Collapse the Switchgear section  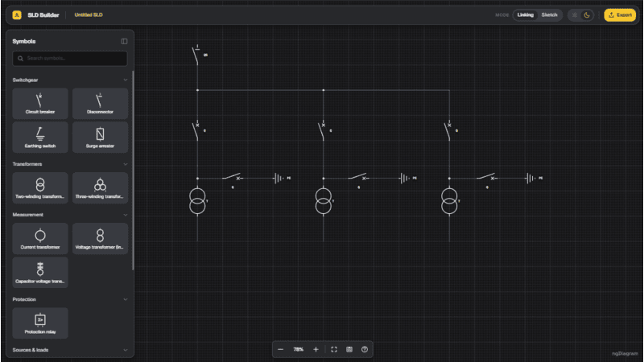click(x=126, y=80)
